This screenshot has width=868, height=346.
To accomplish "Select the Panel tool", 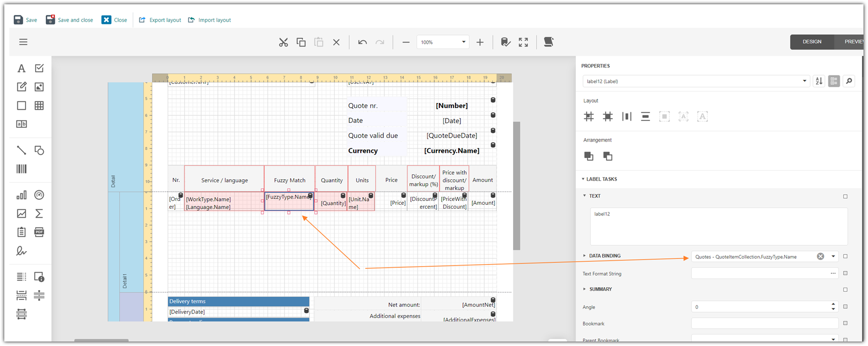I will tap(21, 106).
